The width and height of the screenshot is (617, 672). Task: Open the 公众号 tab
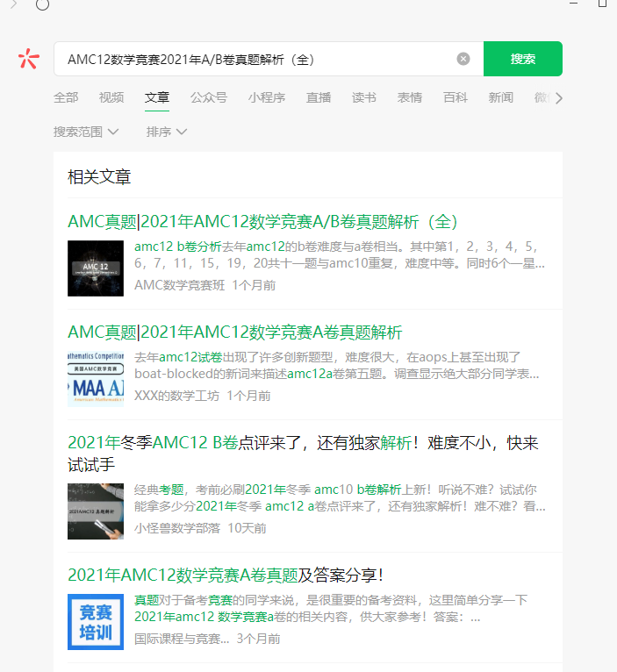(208, 97)
